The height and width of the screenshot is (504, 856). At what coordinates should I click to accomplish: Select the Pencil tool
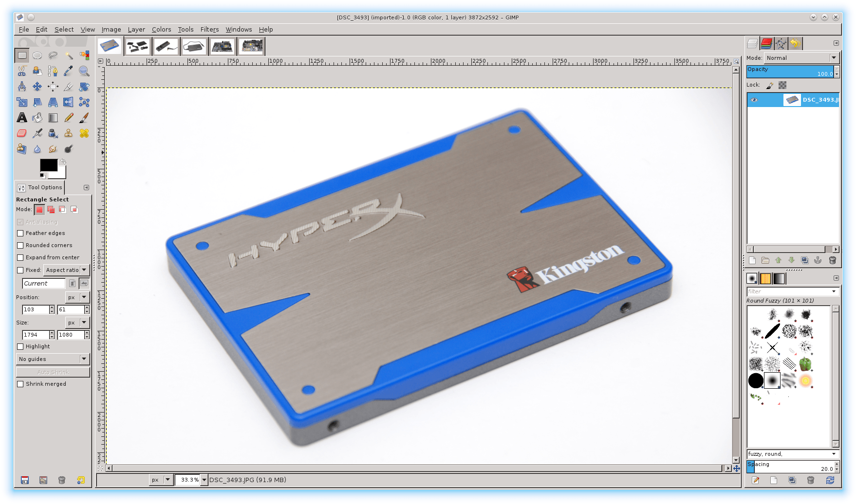point(69,118)
